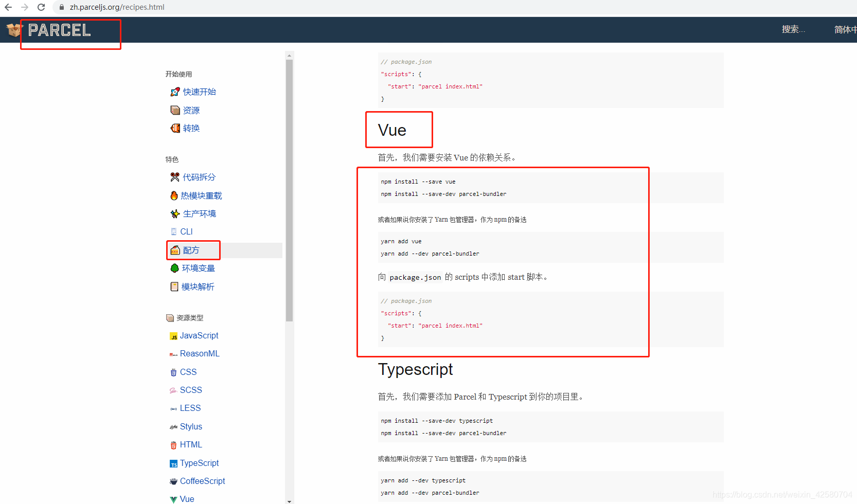Click the terminal icon beside CLI

point(174,231)
